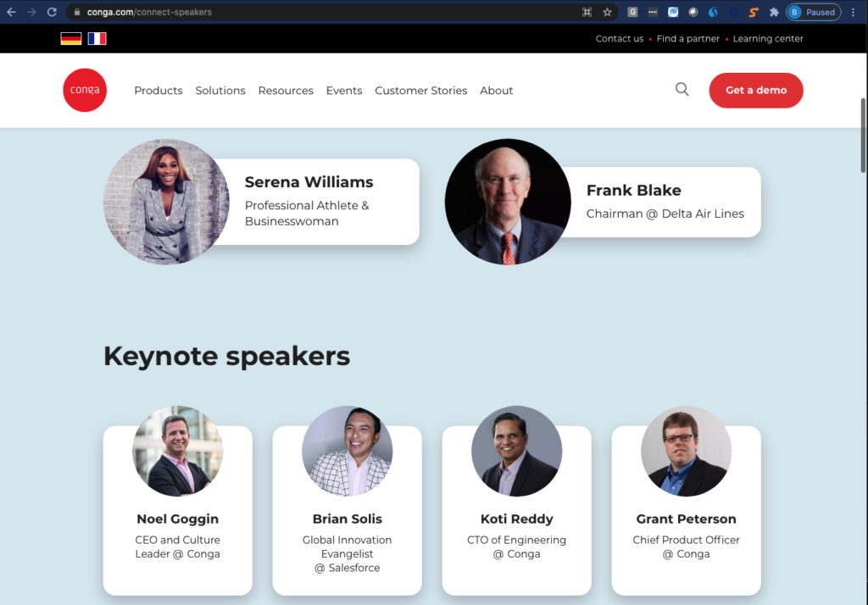Image resolution: width=868 pixels, height=605 pixels.
Task: Go back with the browser back arrow
Action: (11, 12)
